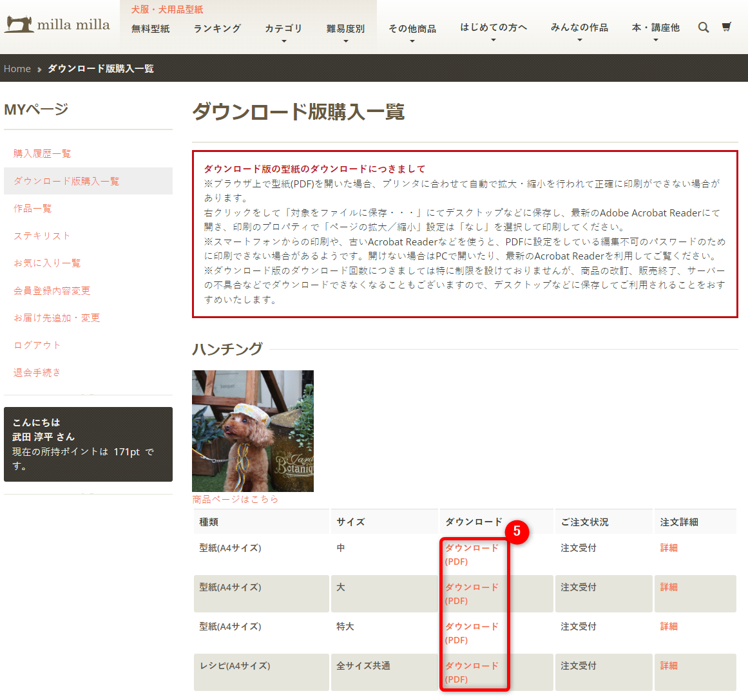Screen dimensions: 748x700
Task: Click the milla milla sewing machine logo
Action: point(57,25)
